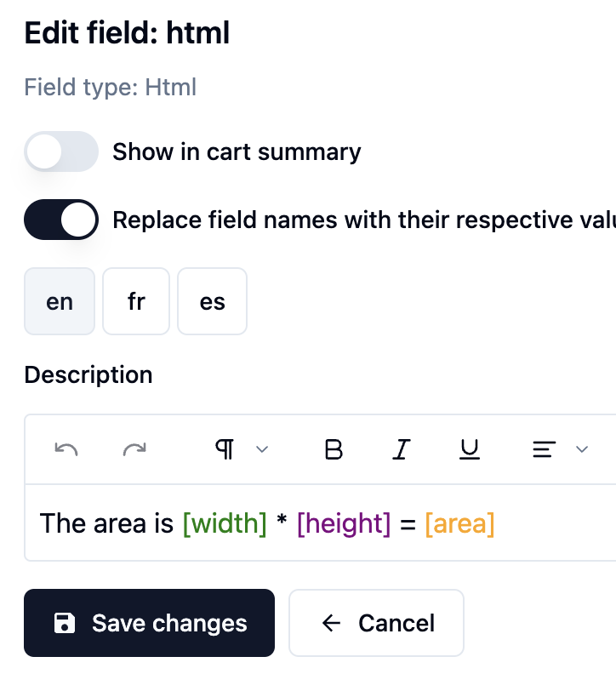This screenshot has width=616, height=691.
Task: Apply Underline formatting in the description editor
Action: [x=469, y=448]
